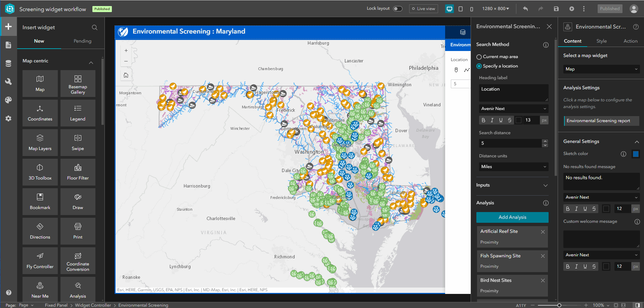Toggle the Lock layout switch
Image resolution: width=644 pixels, height=308 pixels.
point(397,8)
